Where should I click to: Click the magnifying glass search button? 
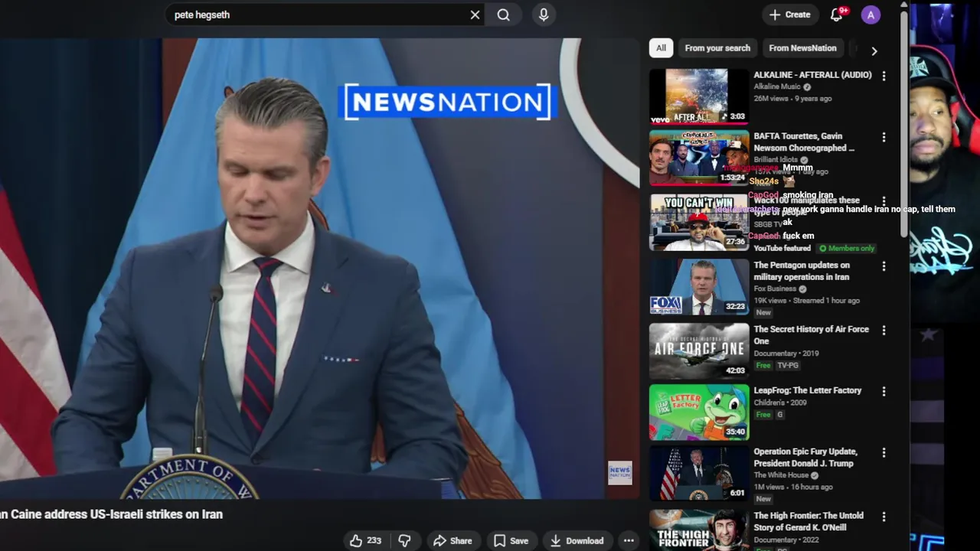503,15
